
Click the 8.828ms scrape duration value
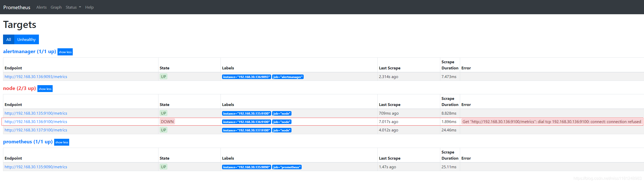click(x=449, y=113)
